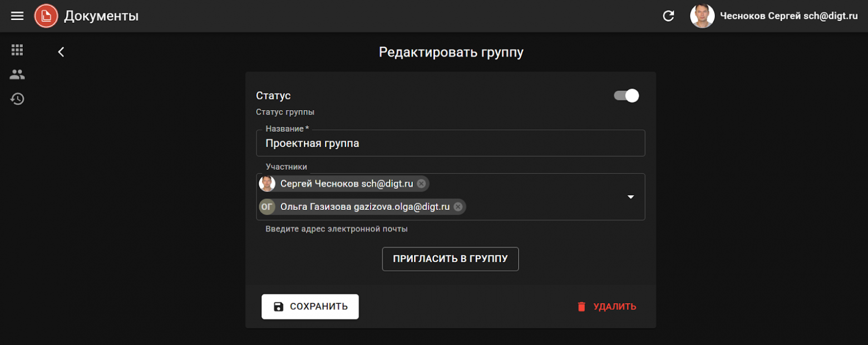
Task: Click УДАЛИТЬ to delete the group
Action: coord(613,306)
